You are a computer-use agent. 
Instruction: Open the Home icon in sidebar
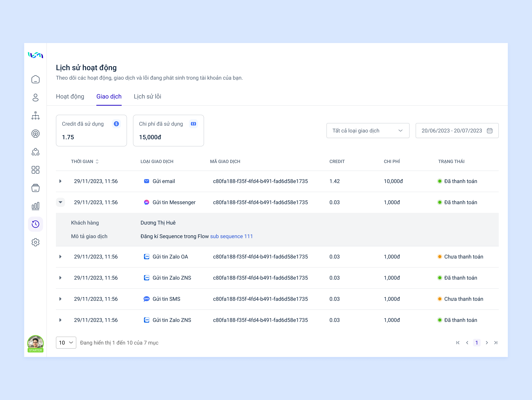point(36,79)
